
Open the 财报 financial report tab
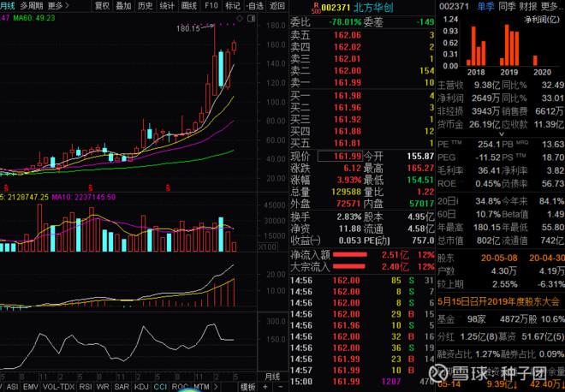[x=528, y=6]
